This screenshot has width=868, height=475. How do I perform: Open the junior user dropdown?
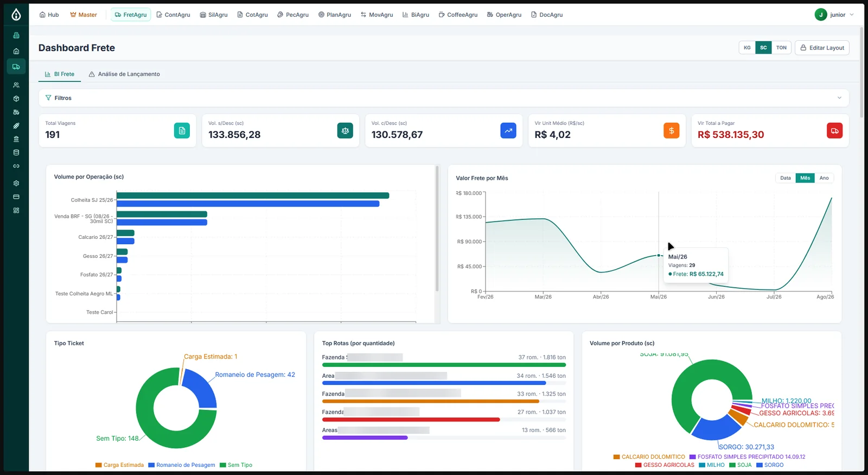pyautogui.click(x=834, y=15)
